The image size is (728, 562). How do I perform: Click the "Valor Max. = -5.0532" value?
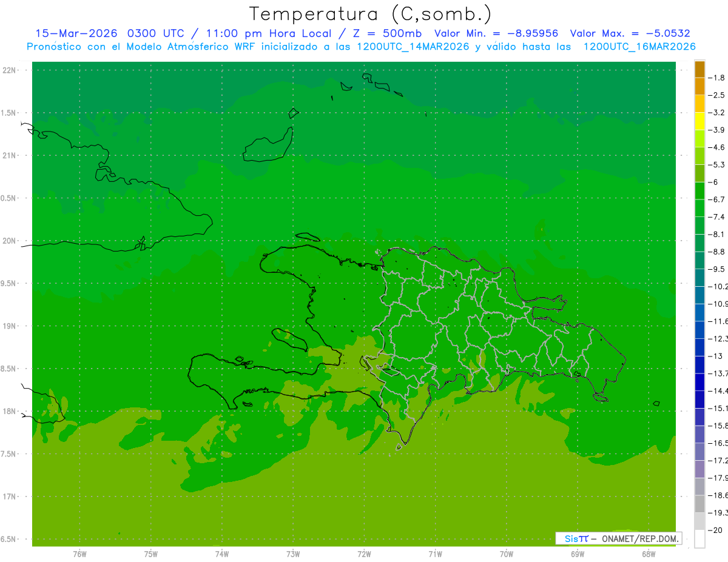(630, 33)
